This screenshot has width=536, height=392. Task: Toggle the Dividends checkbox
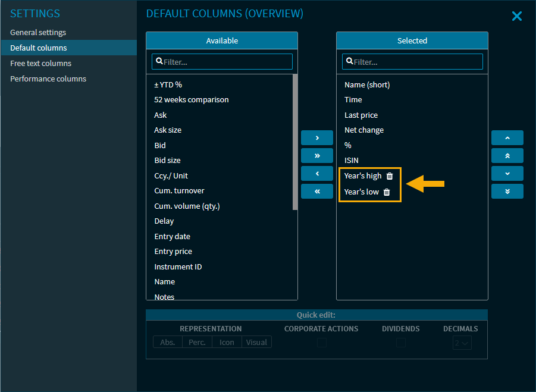pyautogui.click(x=401, y=342)
